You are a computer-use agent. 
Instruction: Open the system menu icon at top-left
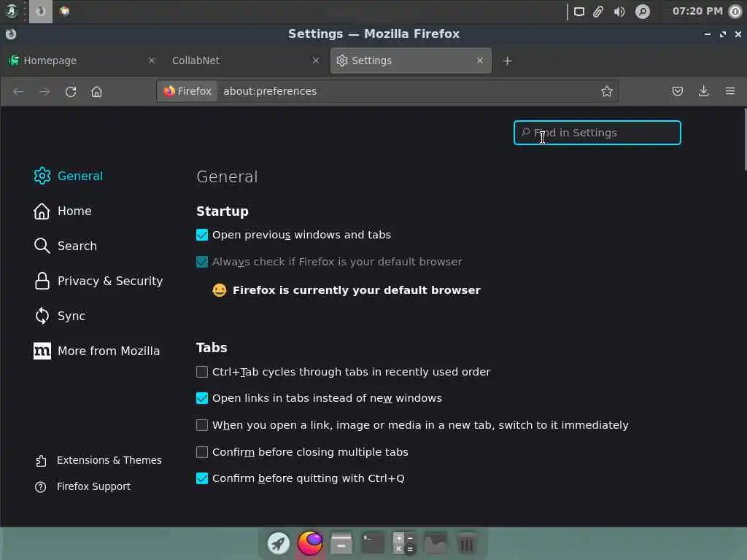pos(12,12)
